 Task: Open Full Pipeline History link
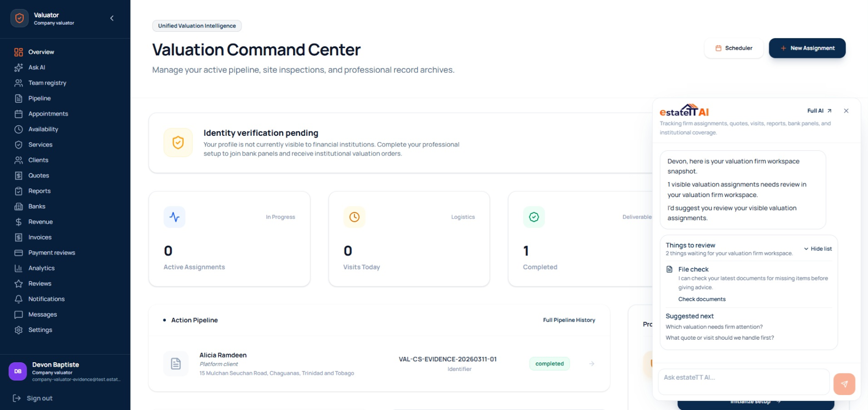569,320
